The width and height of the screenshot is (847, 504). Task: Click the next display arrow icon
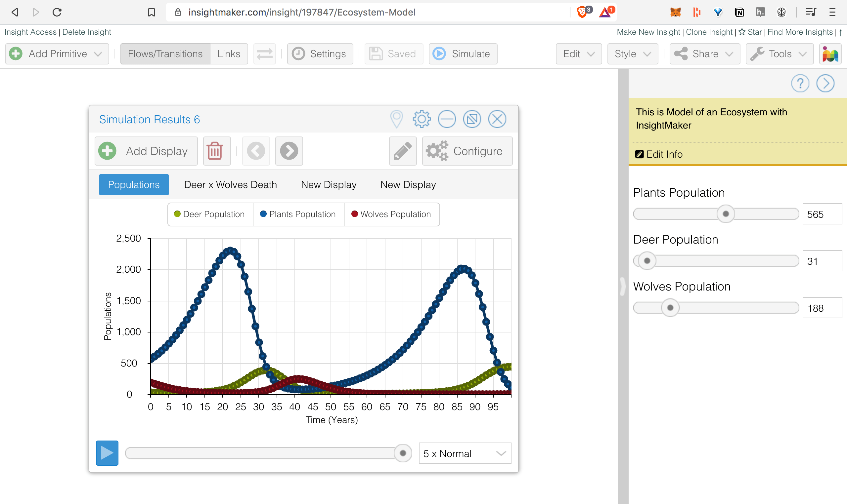(289, 151)
